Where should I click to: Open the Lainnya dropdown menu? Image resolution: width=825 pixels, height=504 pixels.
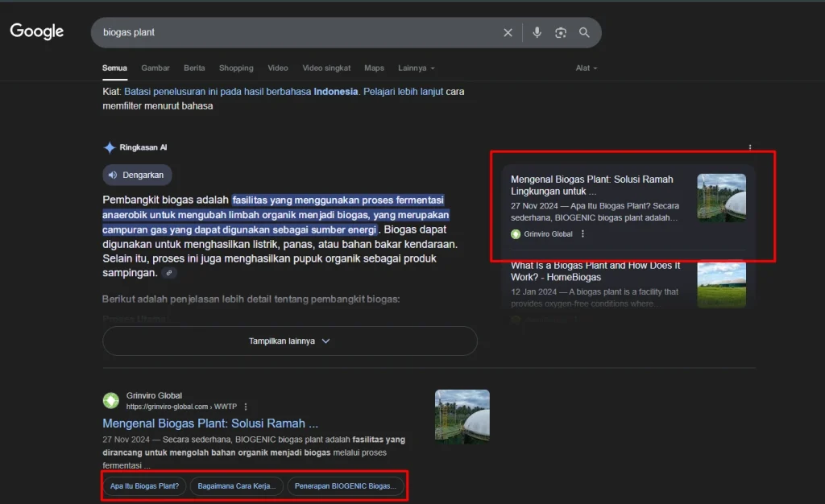[416, 68]
